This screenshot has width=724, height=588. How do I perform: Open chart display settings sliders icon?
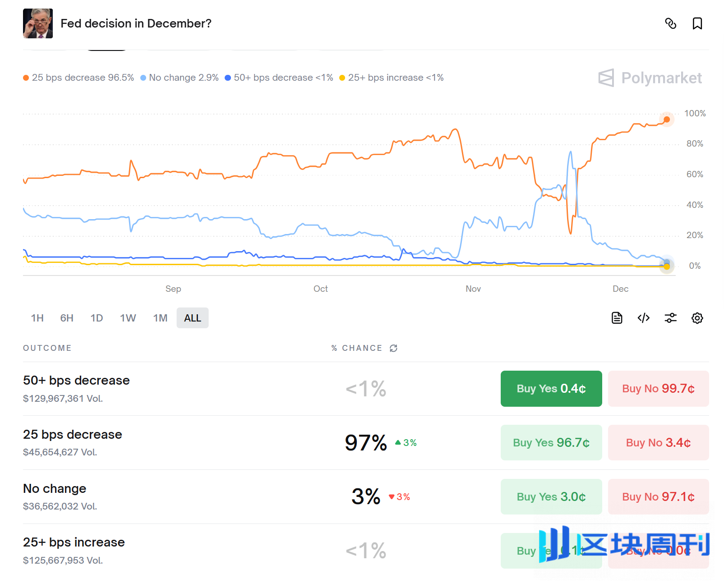point(670,318)
